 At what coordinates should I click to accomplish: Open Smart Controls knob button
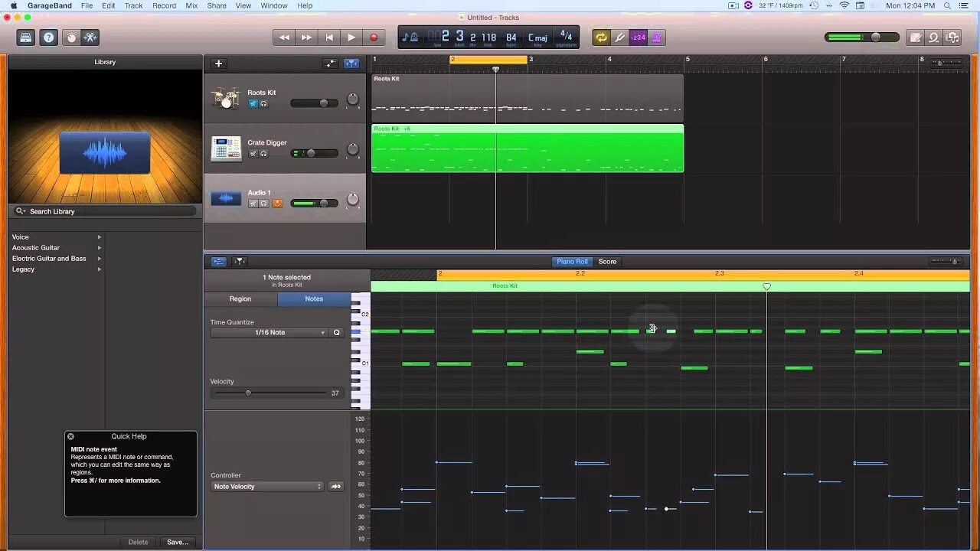coord(71,37)
